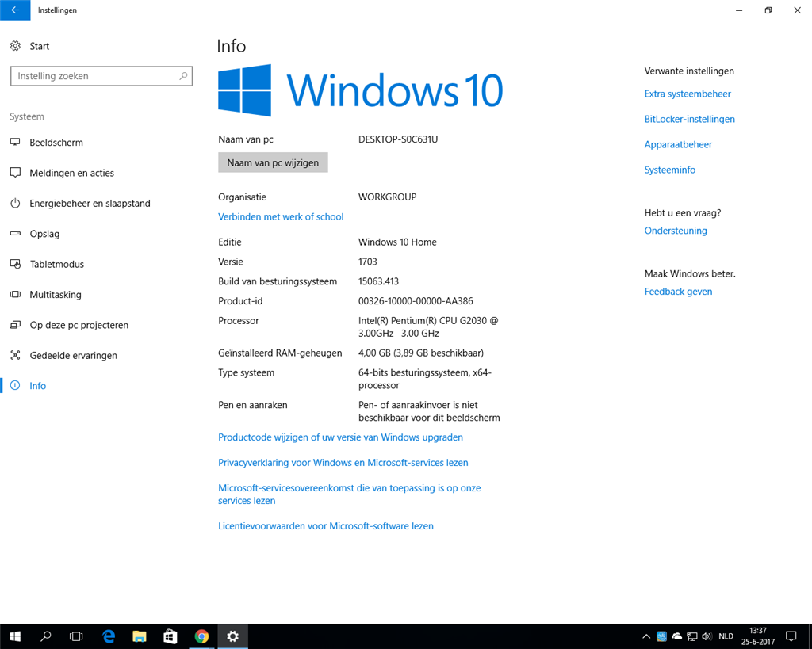The height and width of the screenshot is (649, 812).
Task: Switch input language via NLD indicator
Action: pyautogui.click(x=726, y=636)
